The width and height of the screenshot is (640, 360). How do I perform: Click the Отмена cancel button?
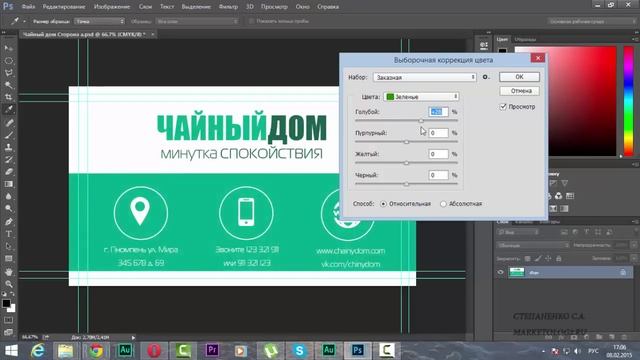point(519,91)
